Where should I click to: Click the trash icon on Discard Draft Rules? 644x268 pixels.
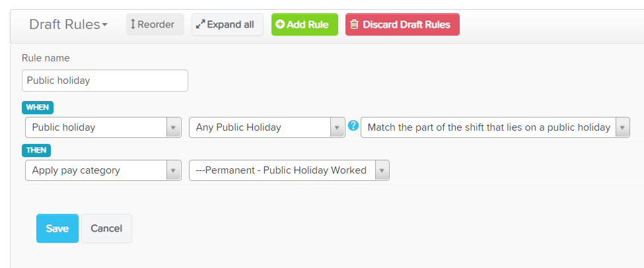[x=354, y=24]
